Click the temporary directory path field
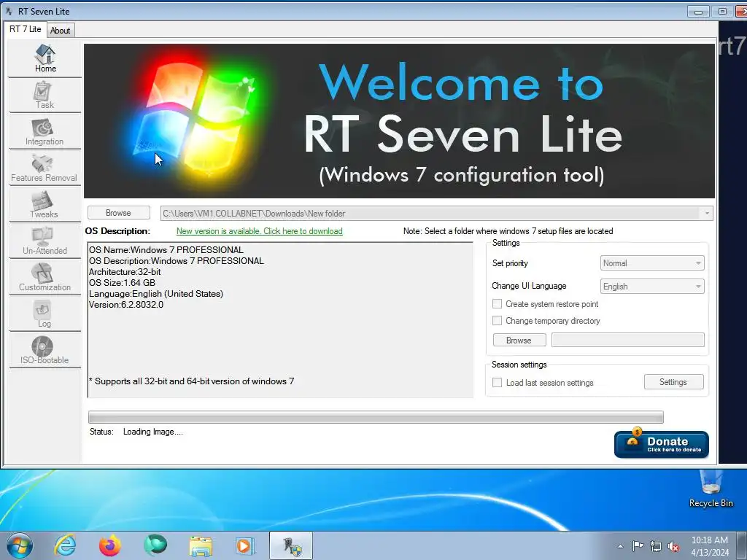 [x=628, y=340]
